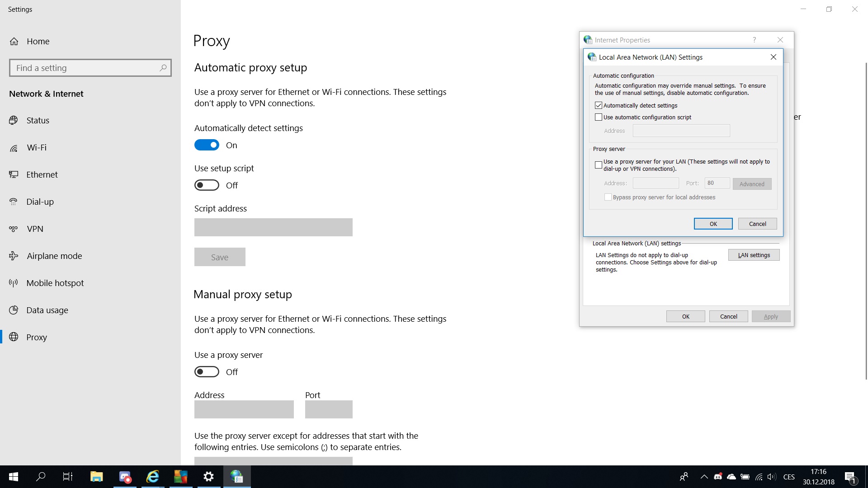This screenshot has width=868, height=488.
Task: Click the Proxy globe icon in sidebar
Action: point(14,337)
